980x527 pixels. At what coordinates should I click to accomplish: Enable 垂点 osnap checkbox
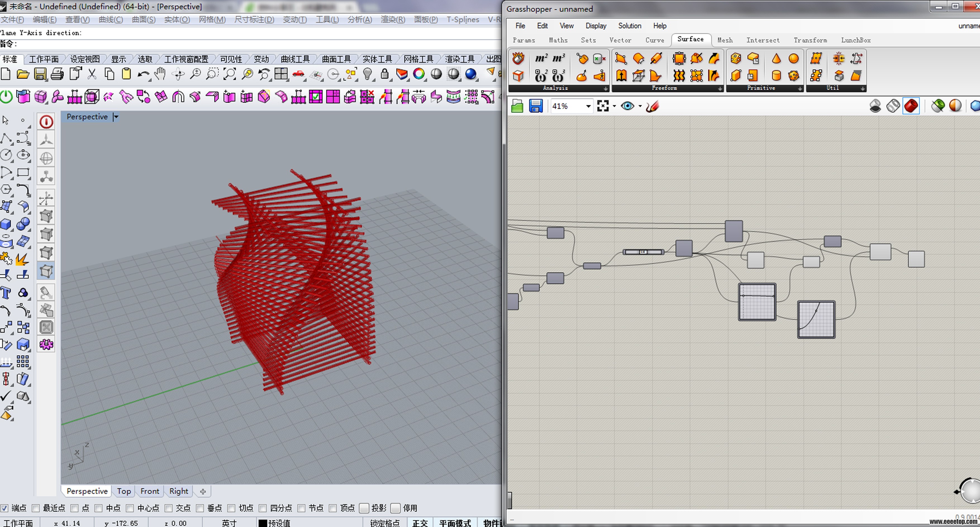coord(200,508)
